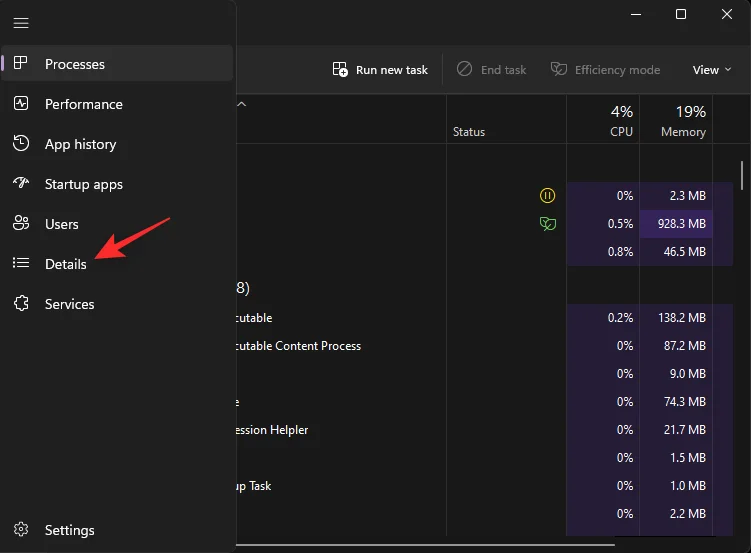751x553 pixels.
Task: Click the Status column header
Action: click(x=469, y=131)
